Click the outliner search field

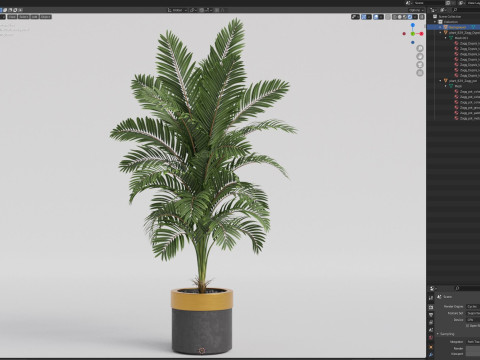pyautogui.click(x=467, y=10)
